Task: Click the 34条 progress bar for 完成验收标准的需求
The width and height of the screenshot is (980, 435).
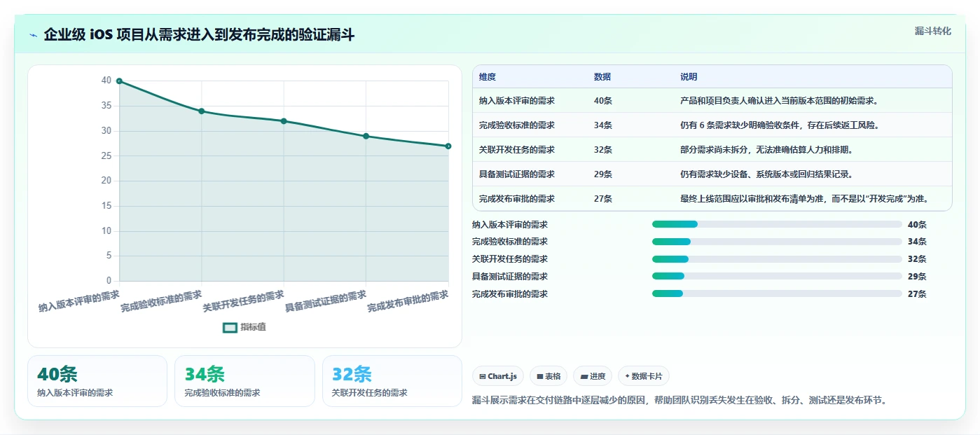Action: point(777,242)
